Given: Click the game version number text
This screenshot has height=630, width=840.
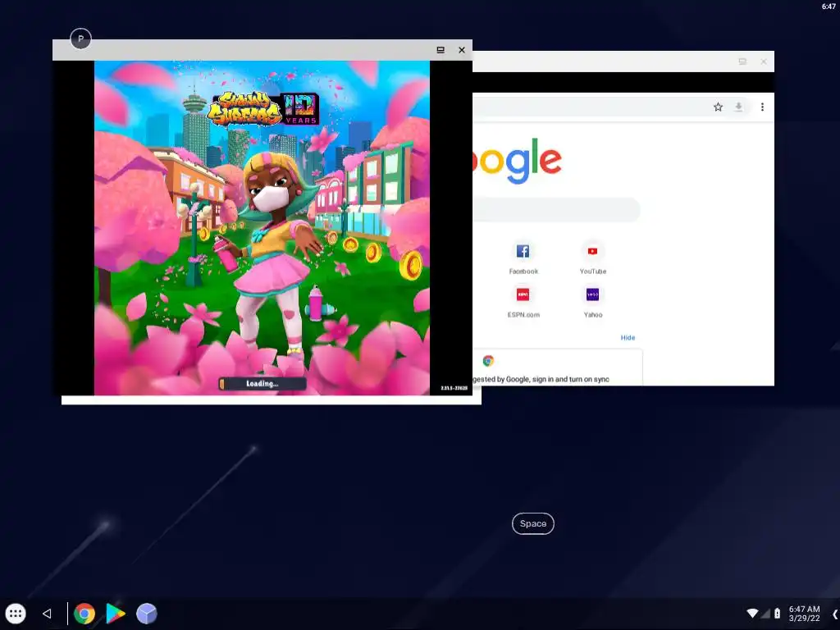Looking at the screenshot, I should 454,388.
